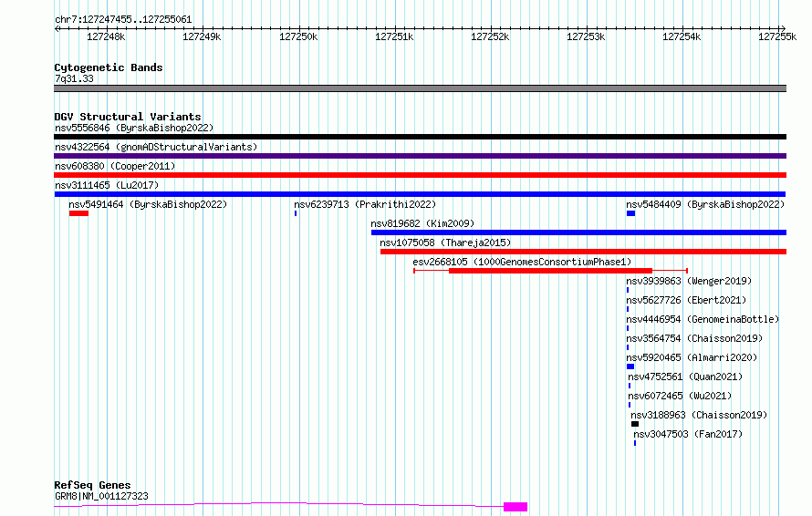Open the nsv819682 (Kim2009) label
The height and width of the screenshot is (516, 812).
click(422, 223)
